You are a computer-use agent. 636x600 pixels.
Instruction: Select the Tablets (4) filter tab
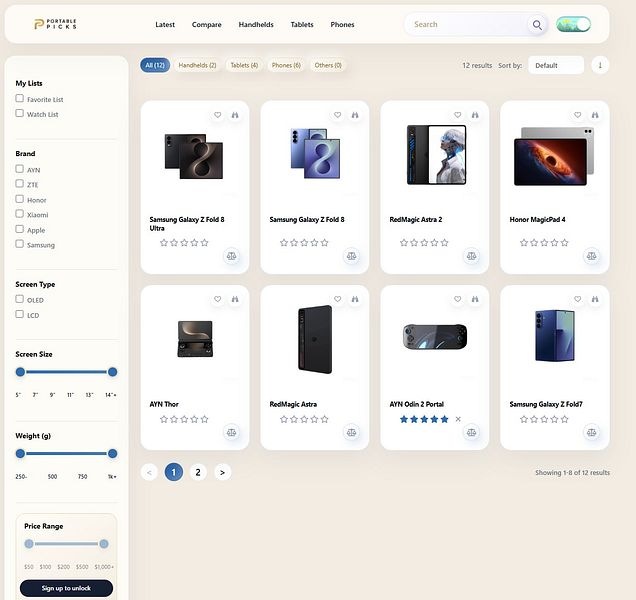244,65
